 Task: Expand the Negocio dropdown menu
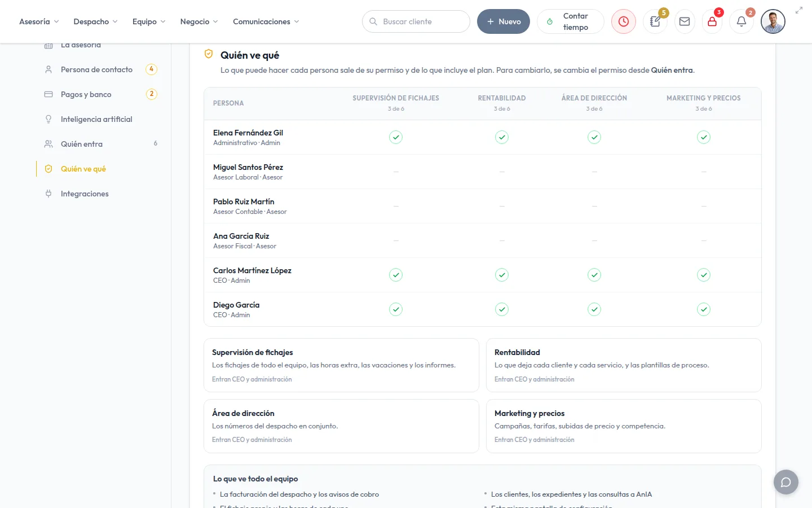[x=199, y=21]
